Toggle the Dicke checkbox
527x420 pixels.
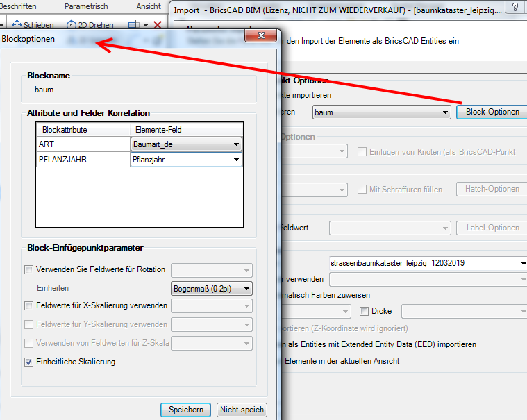(x=365, y=312)
